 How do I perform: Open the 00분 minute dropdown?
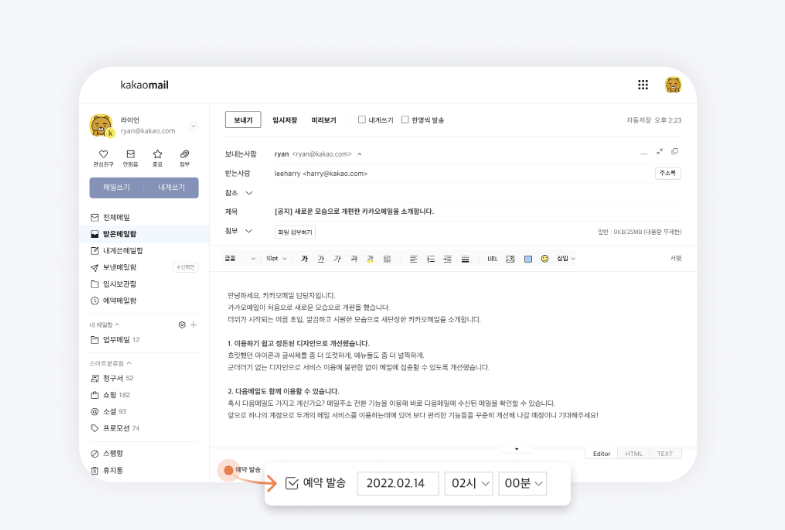click(522, 483)
